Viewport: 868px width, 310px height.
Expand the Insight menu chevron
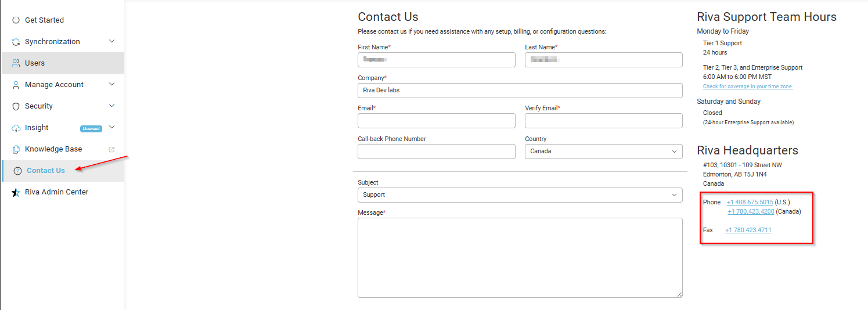112,127
